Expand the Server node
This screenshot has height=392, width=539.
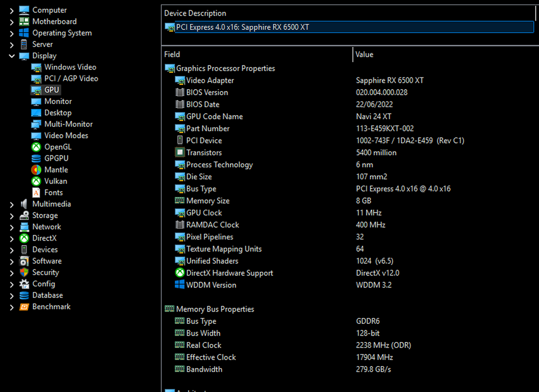pyautogui.click(x=12, y=45)
